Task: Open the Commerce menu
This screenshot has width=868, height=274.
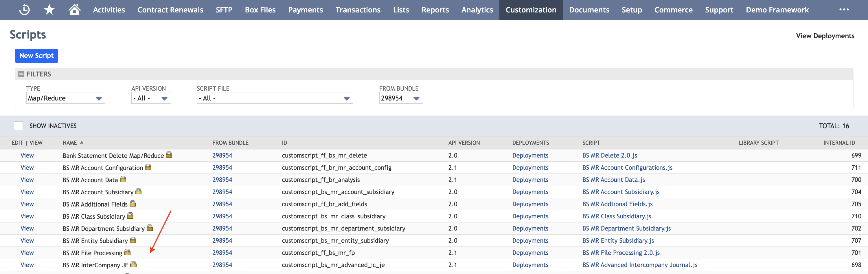Action: 674,10
